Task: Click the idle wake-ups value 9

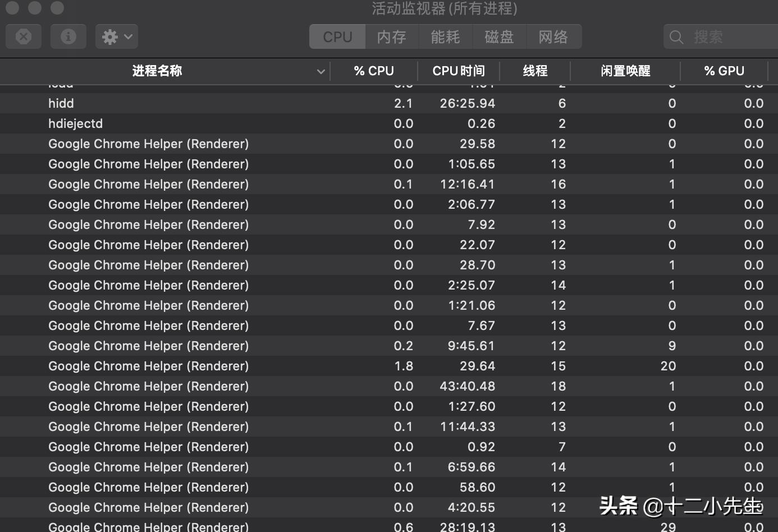Action: click(672, 346)
